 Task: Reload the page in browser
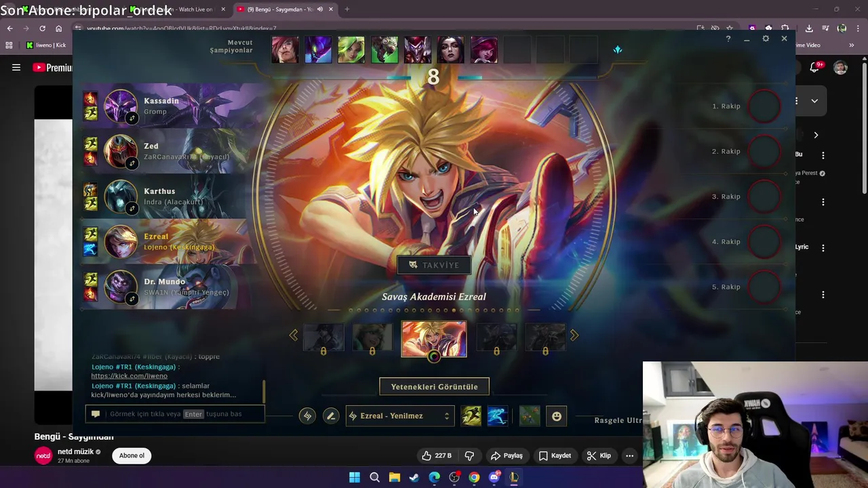point(42,28)
